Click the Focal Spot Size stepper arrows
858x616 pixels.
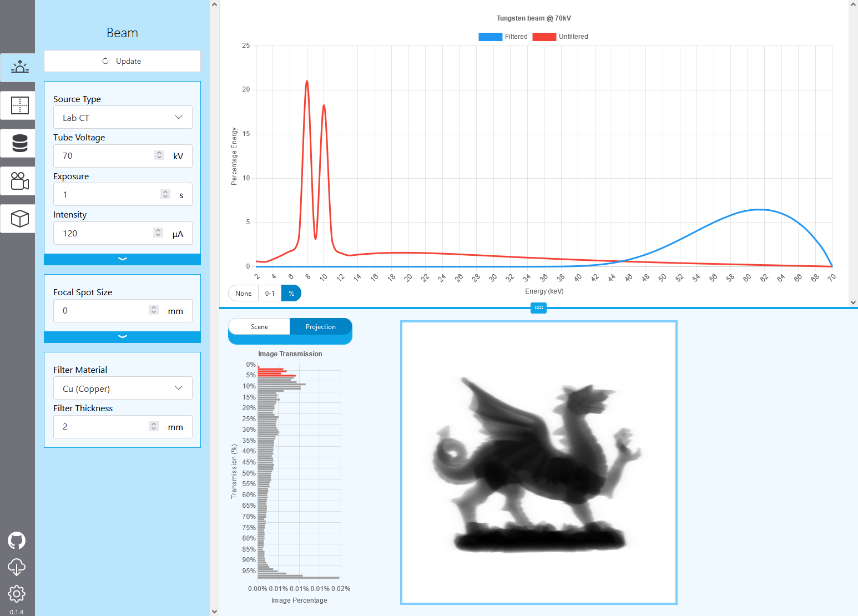tap(154, 310)
